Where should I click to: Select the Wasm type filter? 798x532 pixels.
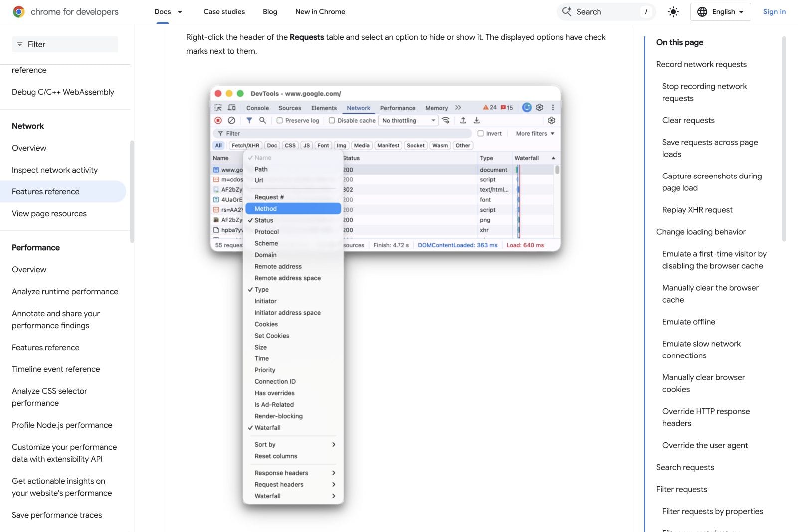tap(440, 145)
